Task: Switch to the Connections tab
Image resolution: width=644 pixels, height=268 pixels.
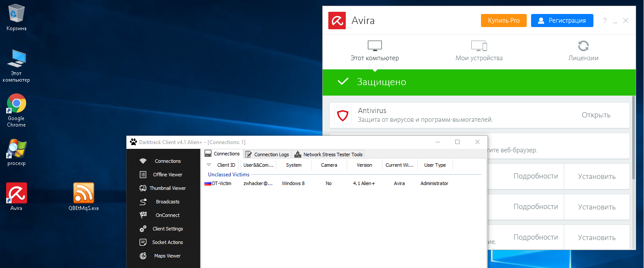Action: pyautogui.click(x=222, y=154)
